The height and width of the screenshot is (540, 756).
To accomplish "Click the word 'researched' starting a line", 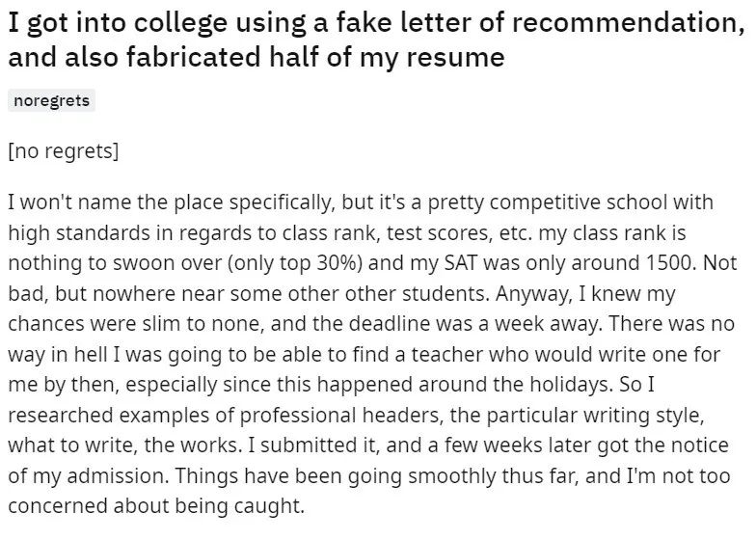I will point(60,415).
